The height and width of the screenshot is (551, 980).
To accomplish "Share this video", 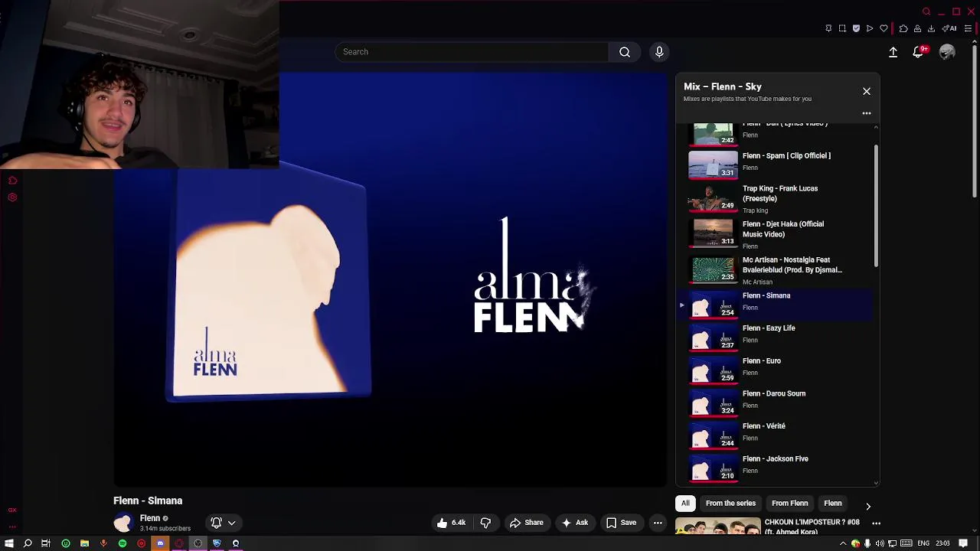I will 527,523.
